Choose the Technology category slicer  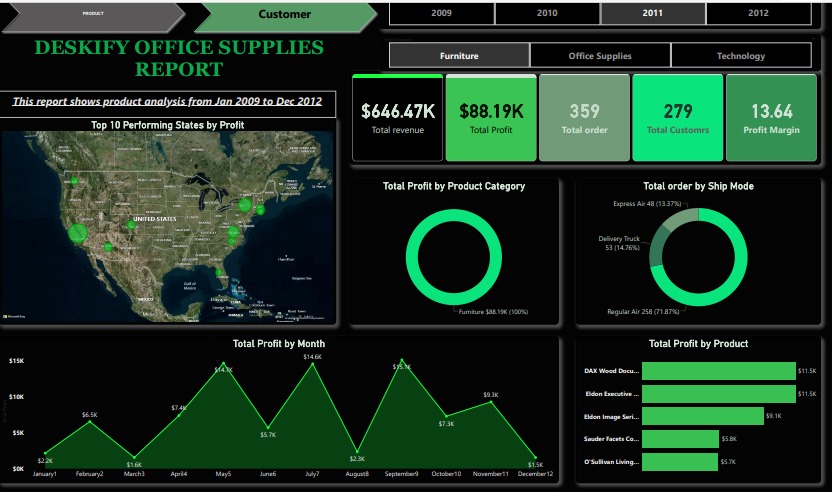pos(741,56)
